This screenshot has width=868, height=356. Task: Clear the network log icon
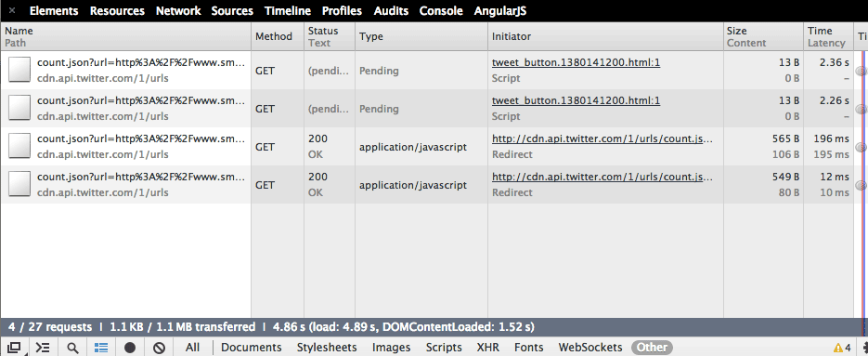point(159,348)
